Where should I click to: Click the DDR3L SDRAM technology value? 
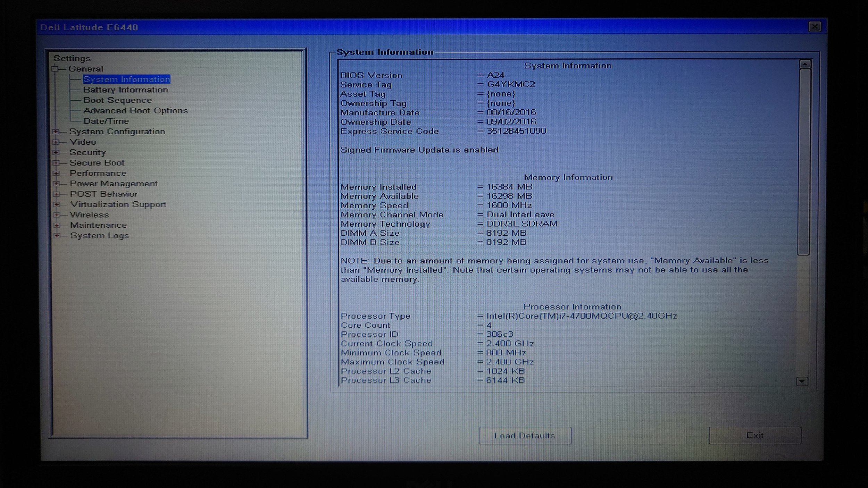pos(522,224)
